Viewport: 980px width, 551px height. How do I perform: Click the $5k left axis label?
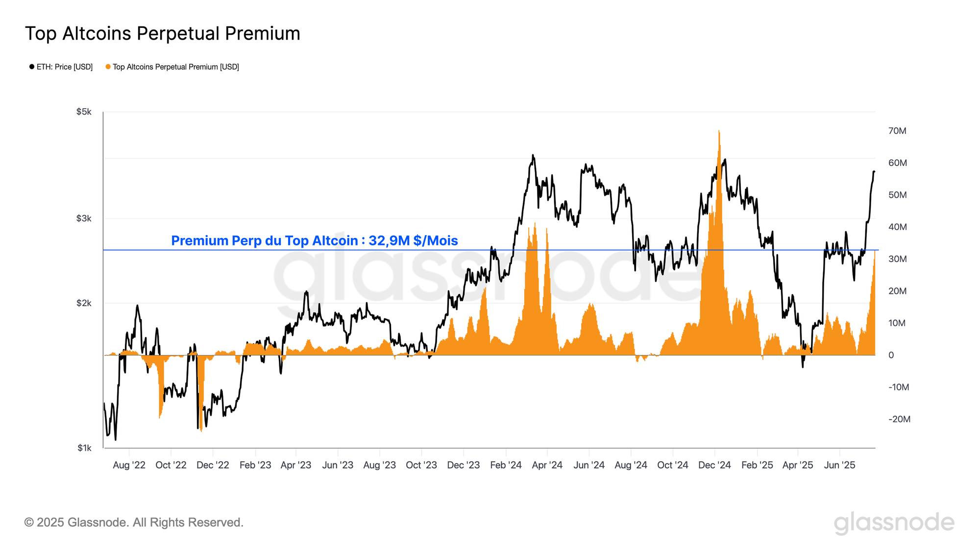coord(84,112)
